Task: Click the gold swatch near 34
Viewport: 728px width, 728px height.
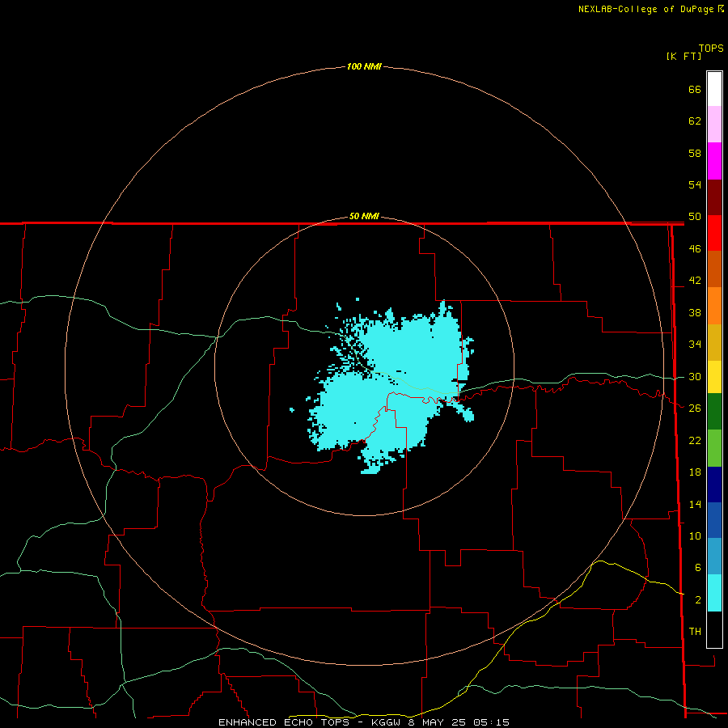Action: pyautogui.click(x=714, y=341)
